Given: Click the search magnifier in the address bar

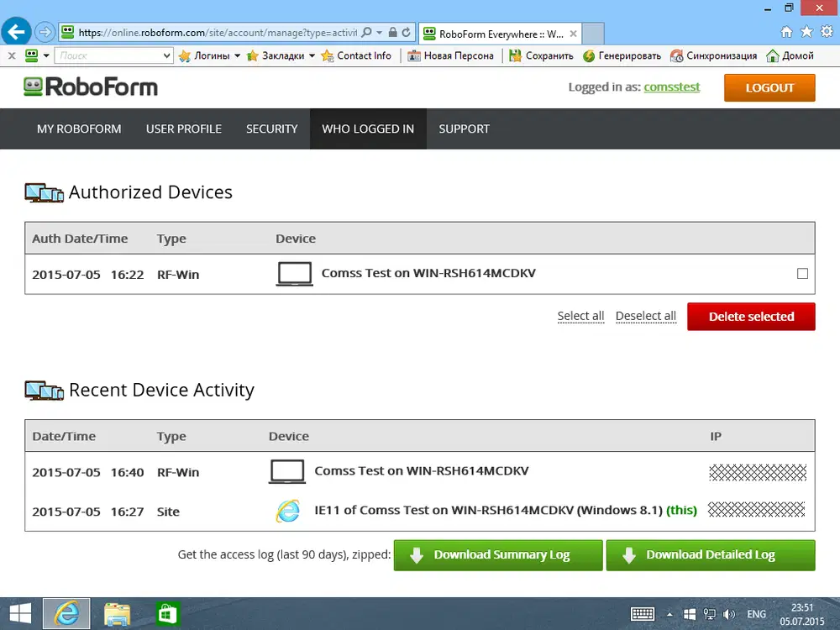Looking at the screenshot, I should pyautogui.click(x=366, y=32).
